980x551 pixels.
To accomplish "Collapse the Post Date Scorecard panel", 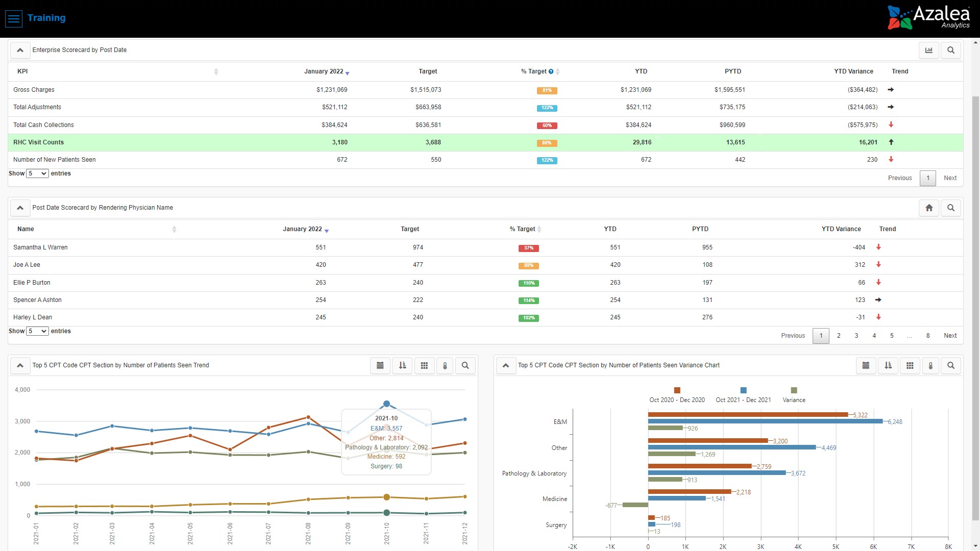I will (20, 208).
